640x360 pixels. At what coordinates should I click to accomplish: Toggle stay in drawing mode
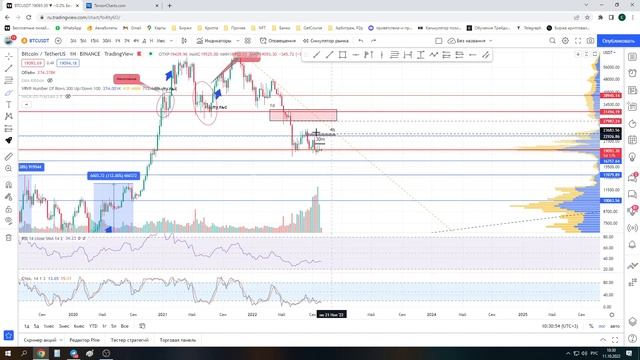[9, 197]
